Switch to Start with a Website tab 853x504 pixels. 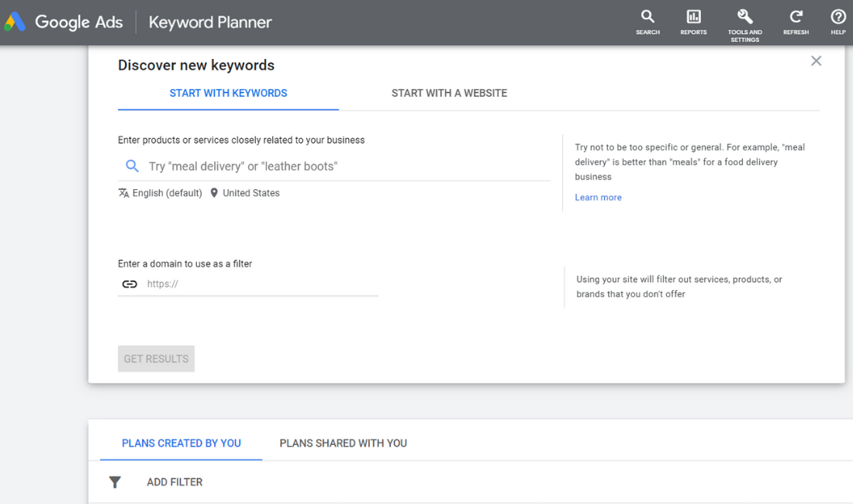click(449, 93)
